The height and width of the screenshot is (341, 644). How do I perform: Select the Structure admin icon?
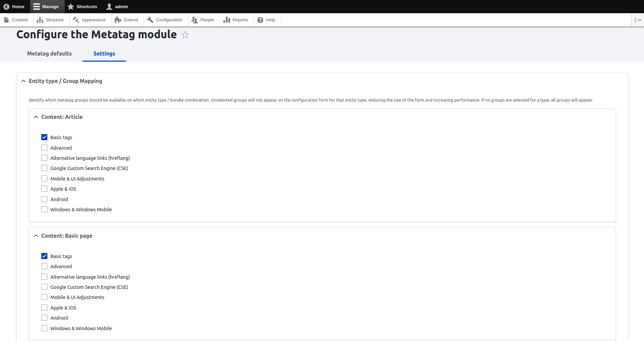coord(40,20)
